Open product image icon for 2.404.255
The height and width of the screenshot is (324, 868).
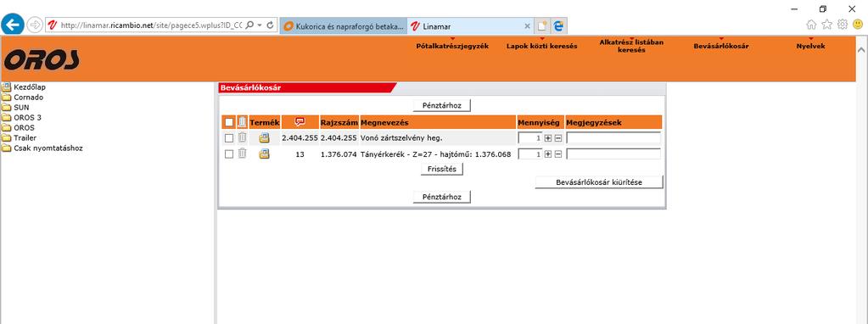click(x=264, y=138)
